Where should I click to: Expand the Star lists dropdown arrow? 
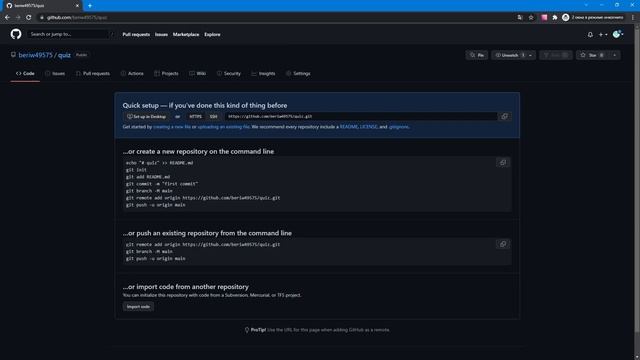615,55
